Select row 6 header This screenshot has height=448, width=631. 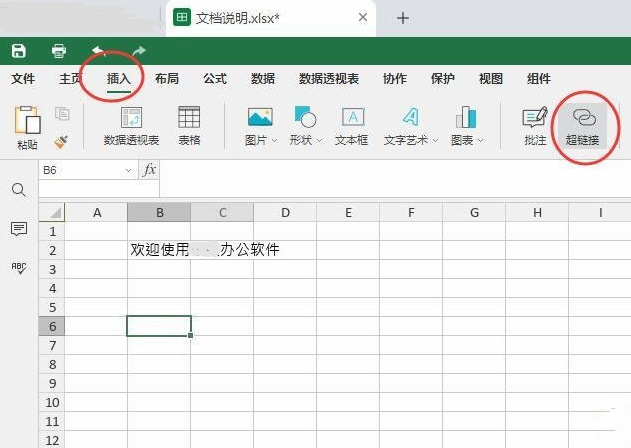point(52,326)
